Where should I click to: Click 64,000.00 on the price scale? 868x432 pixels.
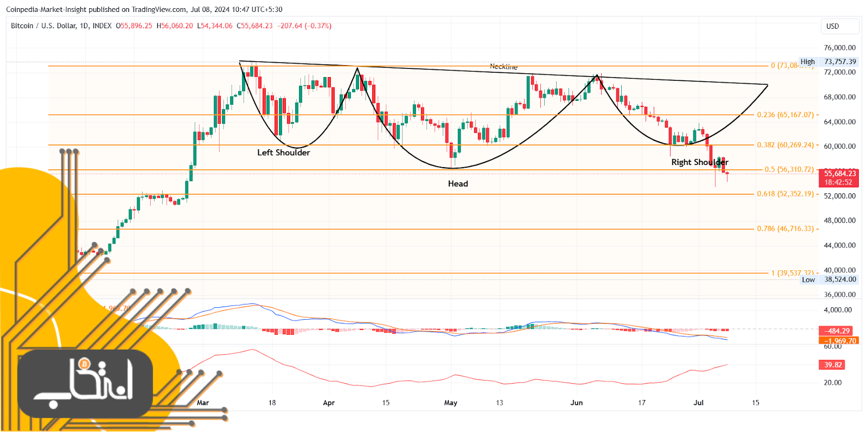(x=840, y=122)
